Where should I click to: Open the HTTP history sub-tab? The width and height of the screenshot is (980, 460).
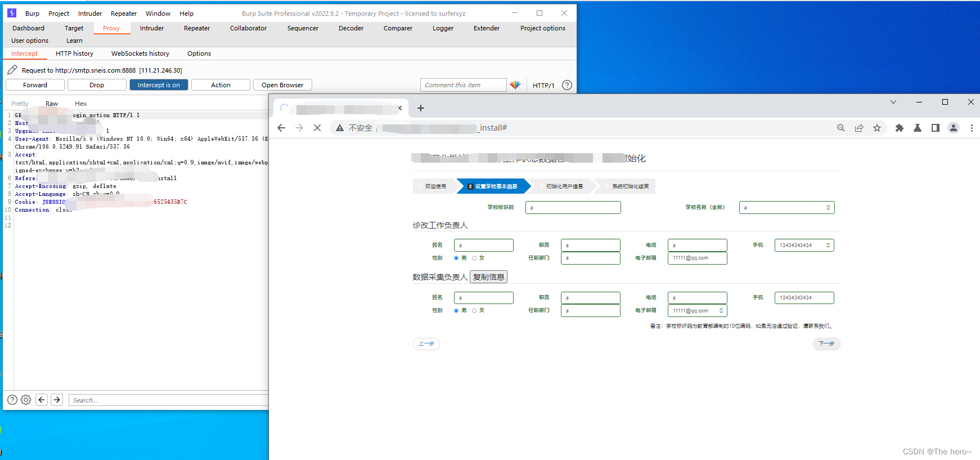tap(74, 53)
